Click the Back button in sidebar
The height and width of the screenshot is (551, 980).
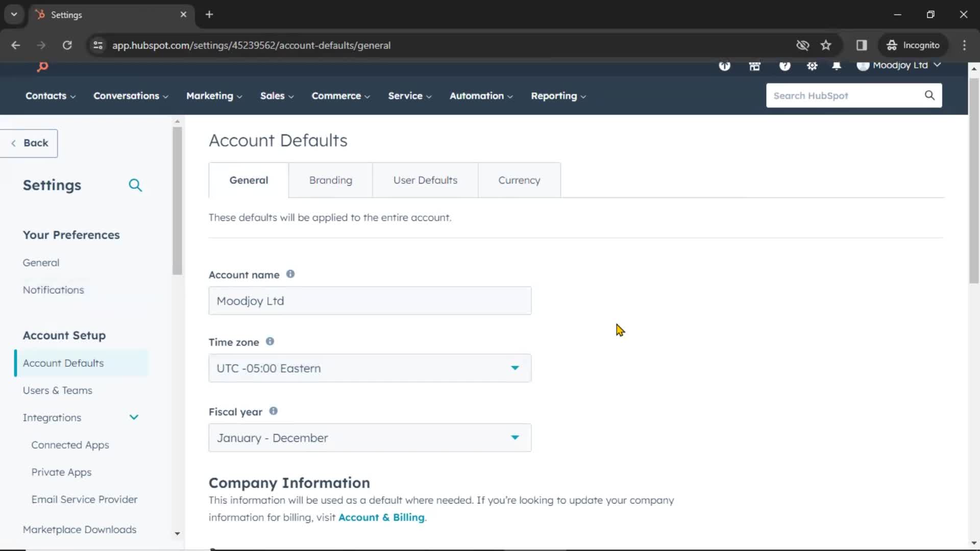click(29, 143)
